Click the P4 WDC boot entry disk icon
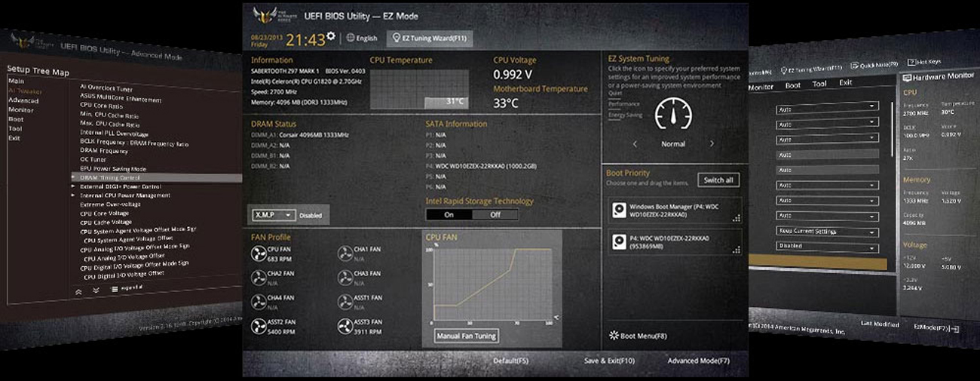980x381 pixels. click(619, 241)
